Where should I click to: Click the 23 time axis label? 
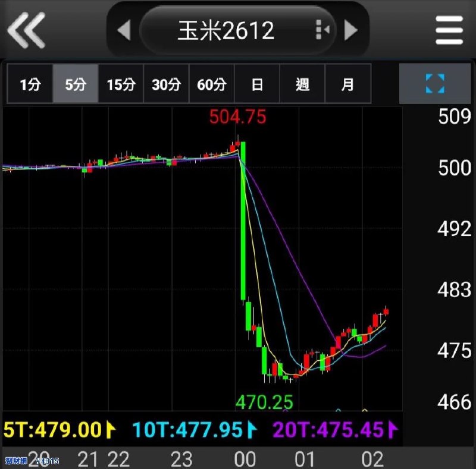coord(181,459)
